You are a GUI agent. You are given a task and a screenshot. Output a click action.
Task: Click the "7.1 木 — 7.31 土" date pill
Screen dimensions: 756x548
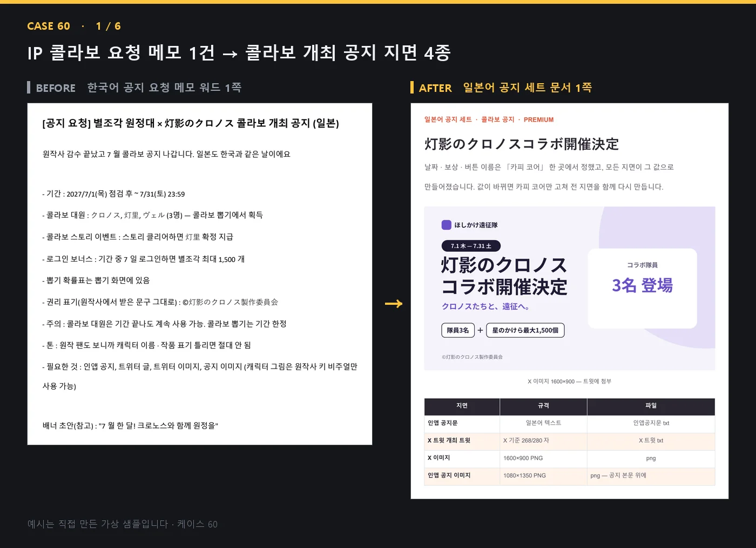pyautogui.click(x=471, y=246)
